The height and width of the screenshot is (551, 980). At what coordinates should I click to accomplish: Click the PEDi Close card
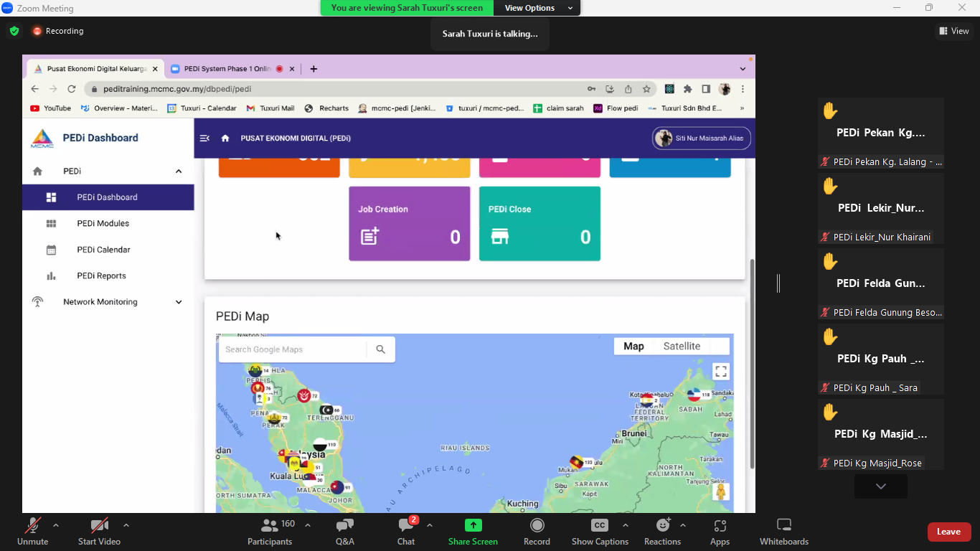540,224
